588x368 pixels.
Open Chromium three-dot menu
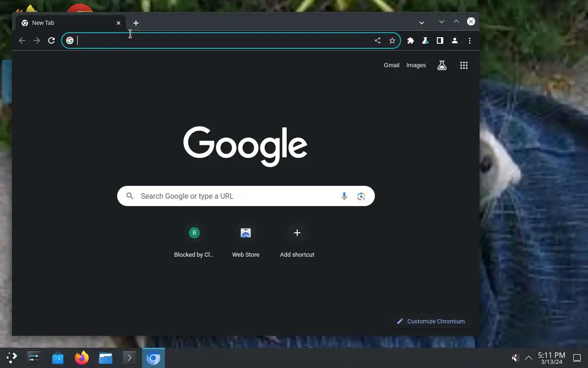(x=469, y=40)
